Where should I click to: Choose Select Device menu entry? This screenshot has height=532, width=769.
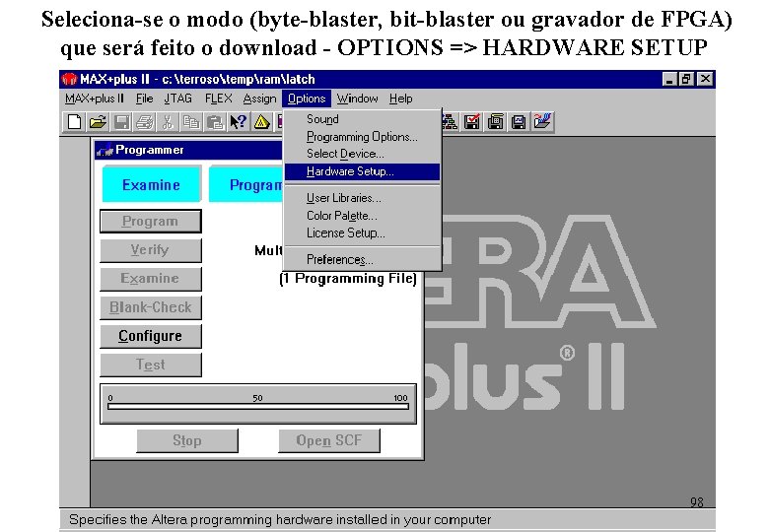[362, 154]
